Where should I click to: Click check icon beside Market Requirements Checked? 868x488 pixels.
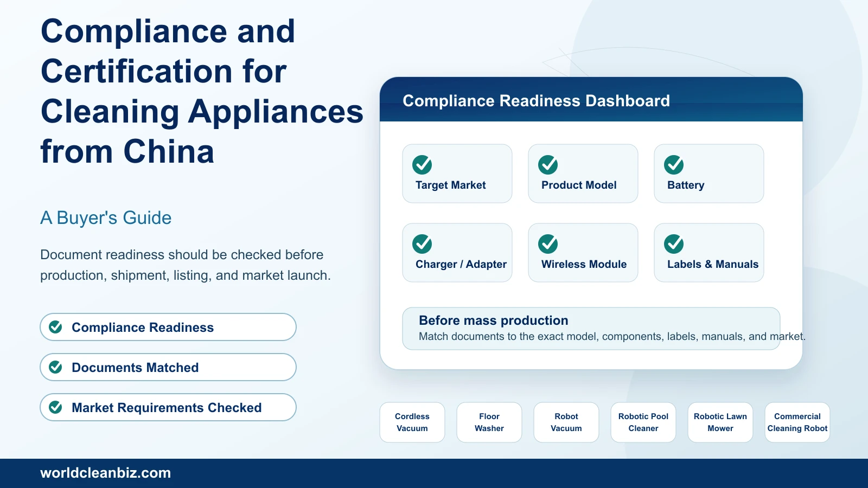55,407
